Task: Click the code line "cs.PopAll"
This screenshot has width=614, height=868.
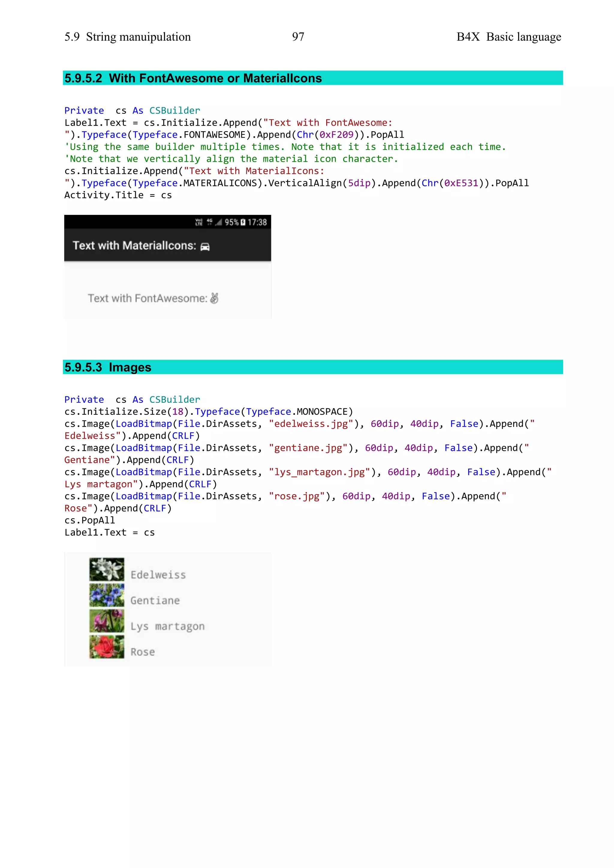Action: click(90, 521)
